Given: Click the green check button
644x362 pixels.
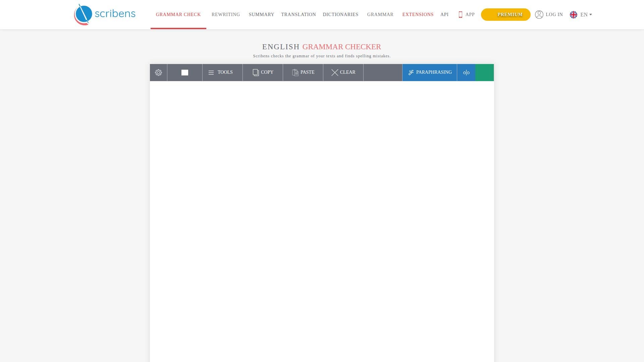Looking at the screenshot, I should point(485,72).
